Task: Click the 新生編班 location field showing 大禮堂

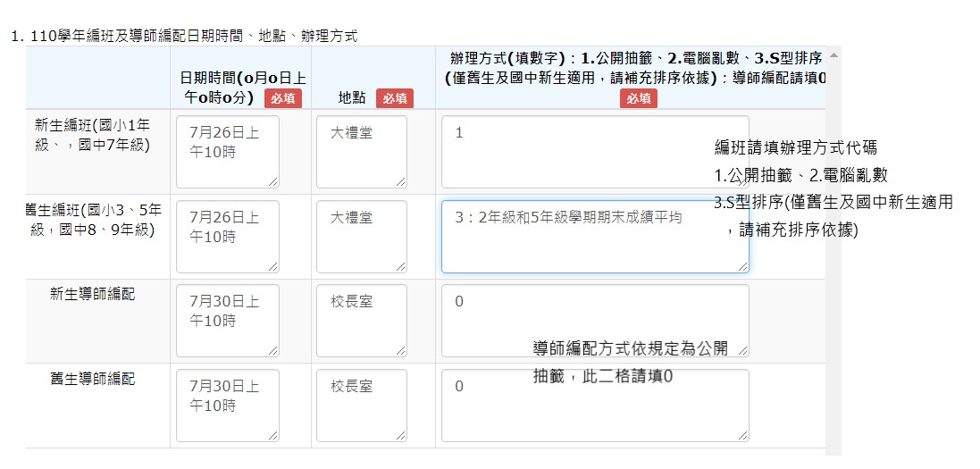Action: 361,151
